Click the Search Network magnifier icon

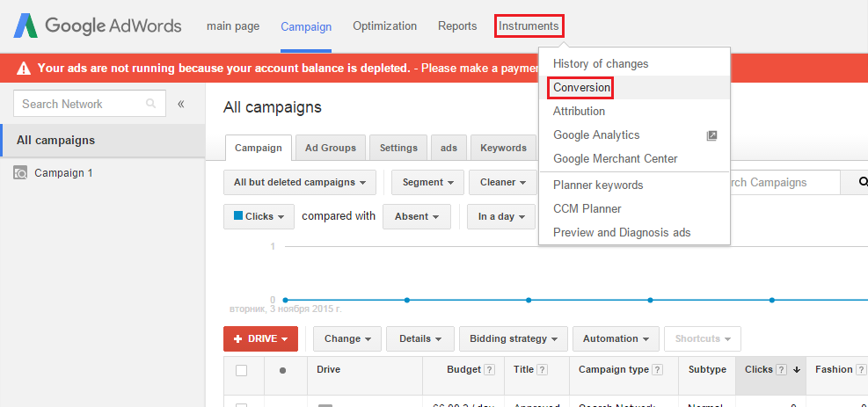coord(150,104)
